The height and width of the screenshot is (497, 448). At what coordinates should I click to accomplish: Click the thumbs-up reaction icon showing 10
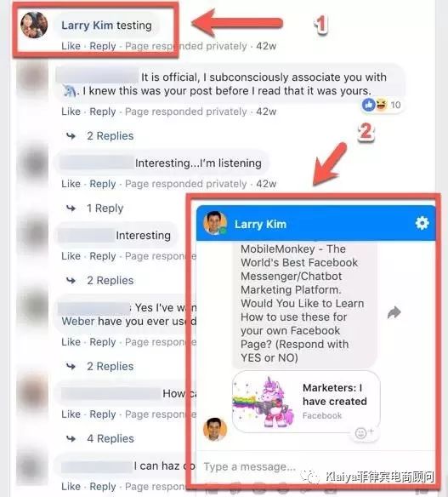[x=369, y=105]
